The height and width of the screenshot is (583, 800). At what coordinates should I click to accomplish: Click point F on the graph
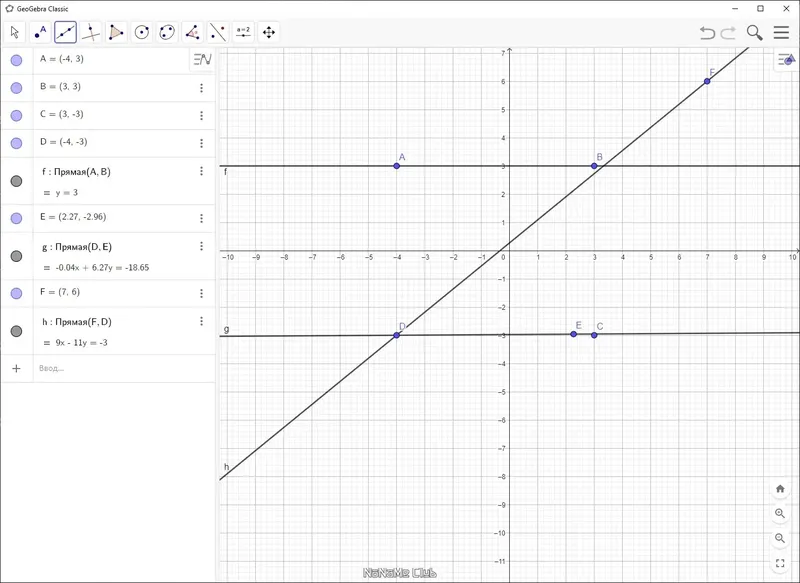pyautogui.click(x=707, y=81)
